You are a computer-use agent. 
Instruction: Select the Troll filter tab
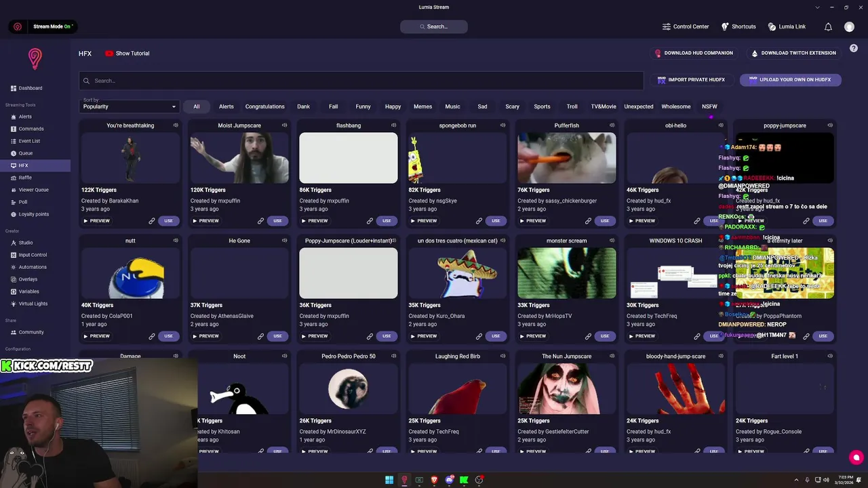click(x=572, y=106)
